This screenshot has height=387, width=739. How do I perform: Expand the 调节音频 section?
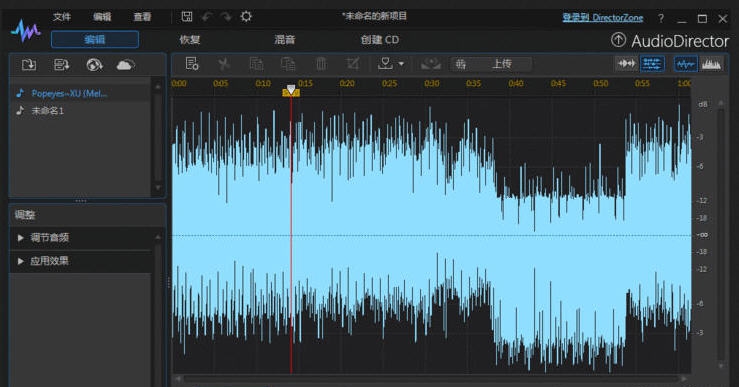(x=82, y=238)
